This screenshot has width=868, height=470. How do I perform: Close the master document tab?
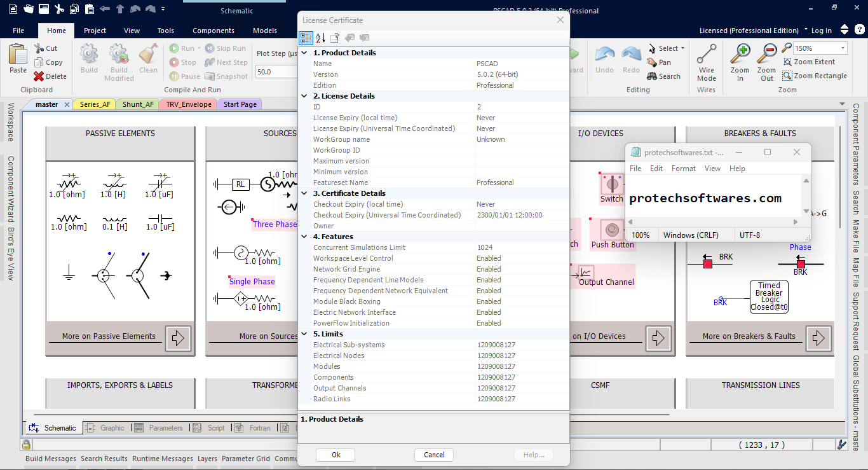pyautogui.click(x=67, y=104)
